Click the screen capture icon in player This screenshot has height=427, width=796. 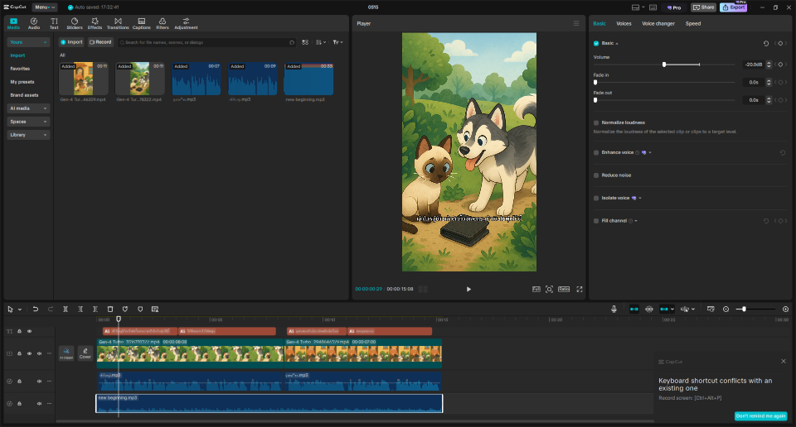(549, 289)
